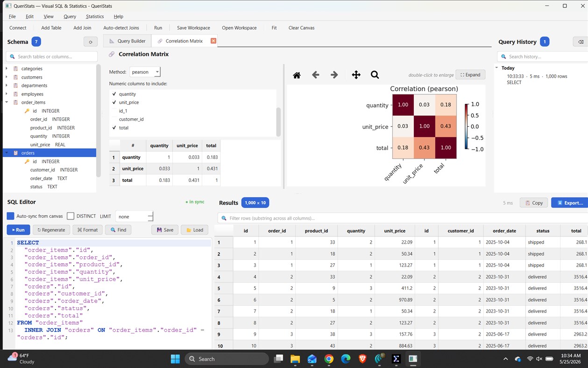
Task: Open File Explorer from the taskbar
Action: (295, 359)
